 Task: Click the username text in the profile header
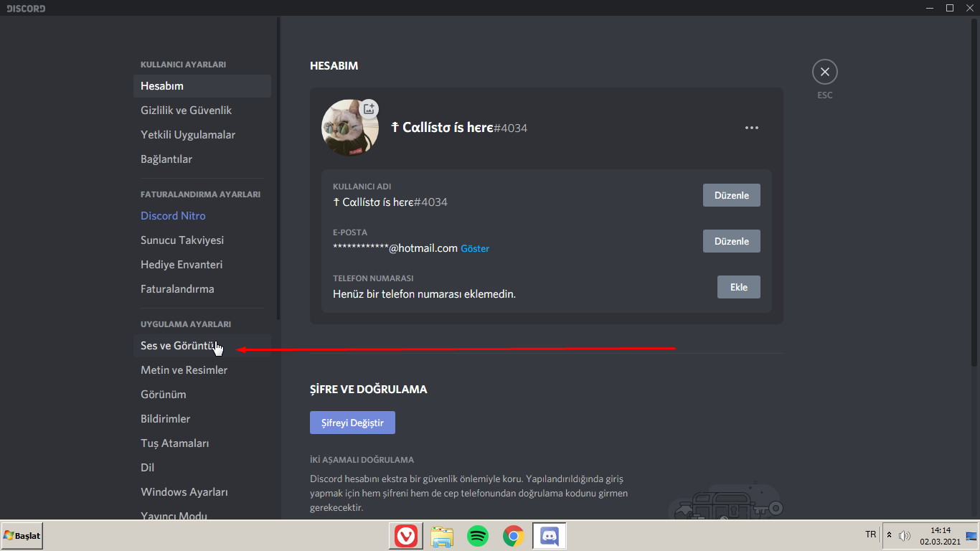coord(459,128)
